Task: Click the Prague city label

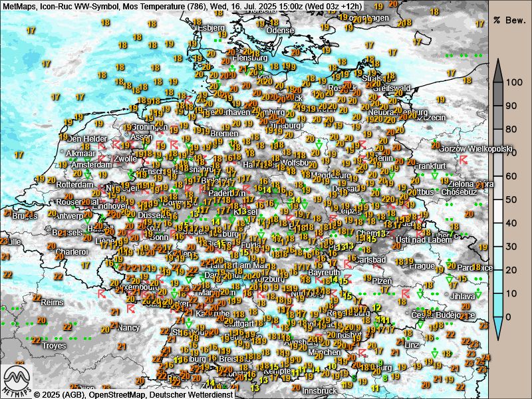Action: click(x=422, y=266)
